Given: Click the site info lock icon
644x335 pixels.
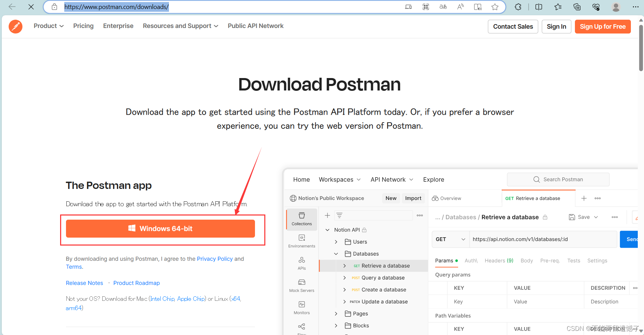Looking at the screenshot, I should (54, 7).
